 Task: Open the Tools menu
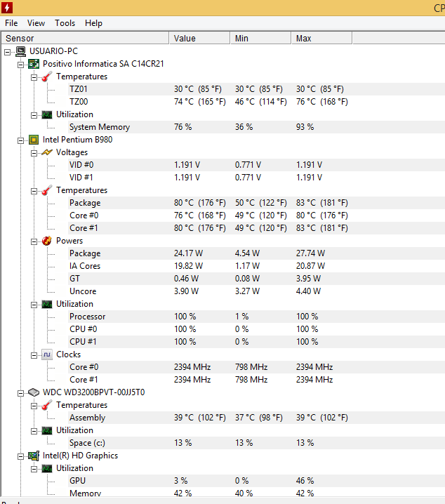[65, 23]
